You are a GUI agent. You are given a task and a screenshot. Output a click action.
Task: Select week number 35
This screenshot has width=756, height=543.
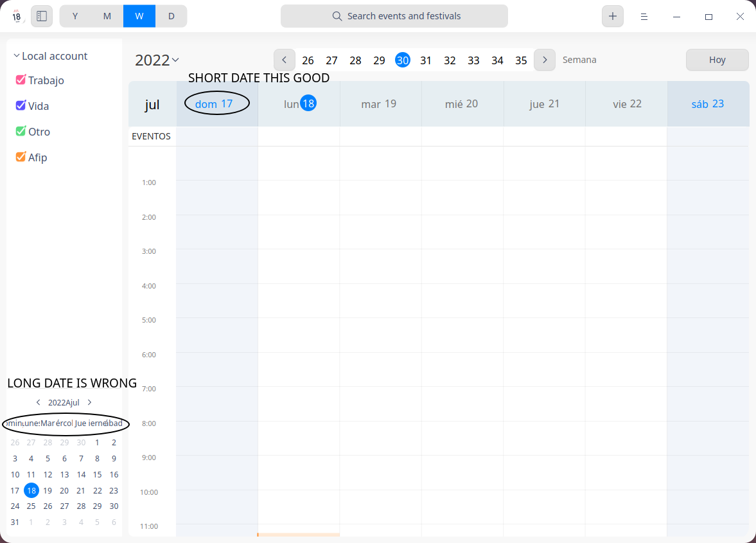(521, 60)
